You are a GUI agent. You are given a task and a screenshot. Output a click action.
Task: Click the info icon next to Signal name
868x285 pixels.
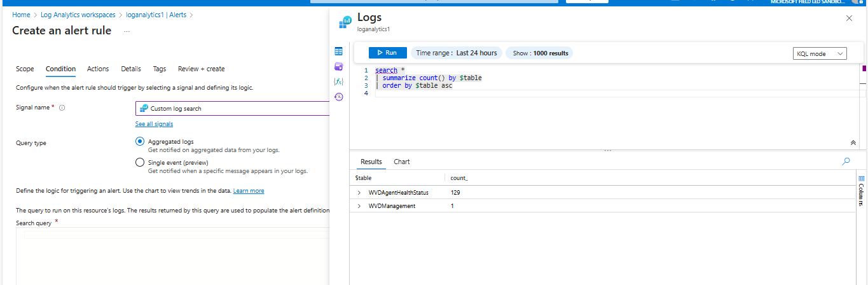coord(62,108)
